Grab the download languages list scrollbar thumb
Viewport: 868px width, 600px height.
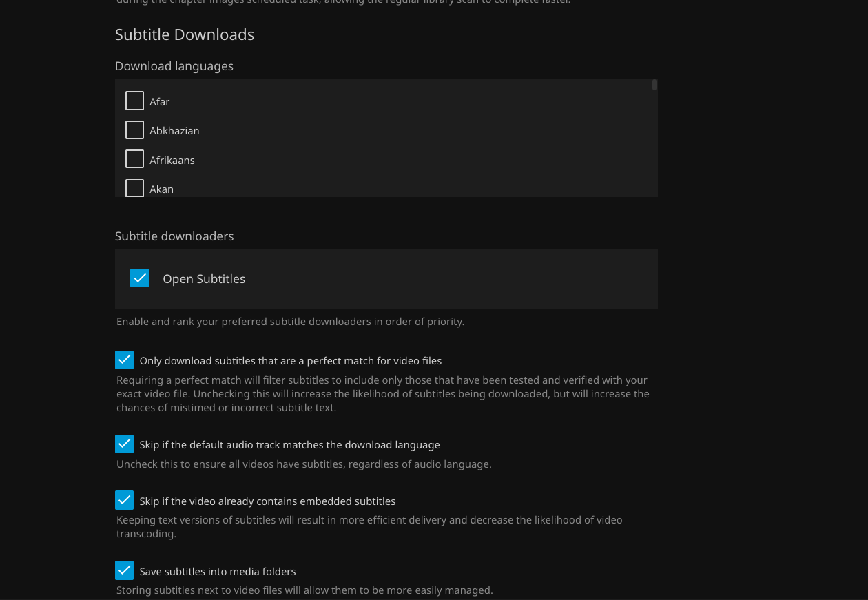(654, 85)
